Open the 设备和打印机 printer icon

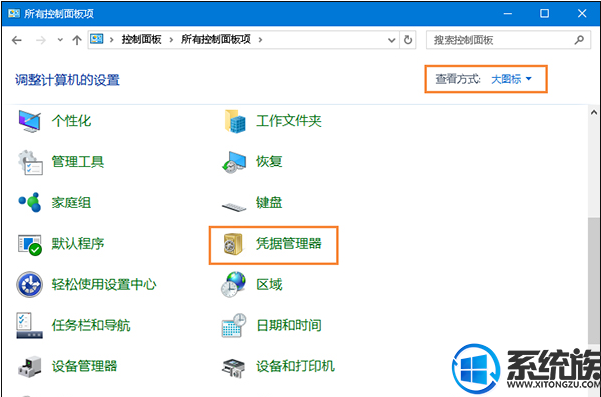233,367
